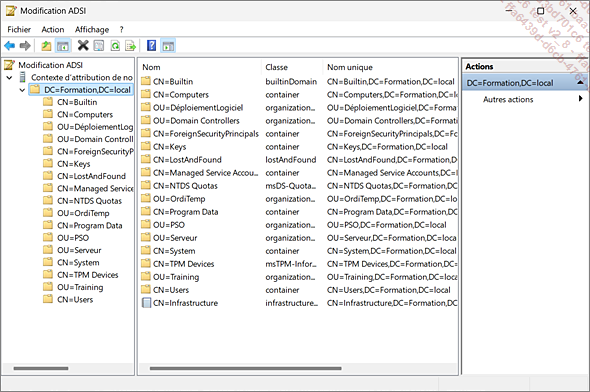Click the Back arrow toolbar icon

(x=10, y=46)
